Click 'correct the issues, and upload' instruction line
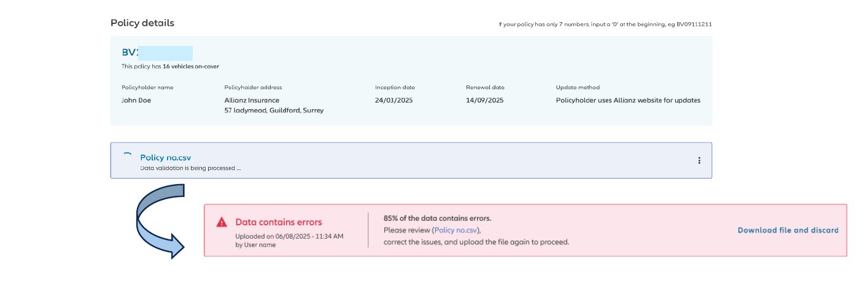 click(476, 242)
